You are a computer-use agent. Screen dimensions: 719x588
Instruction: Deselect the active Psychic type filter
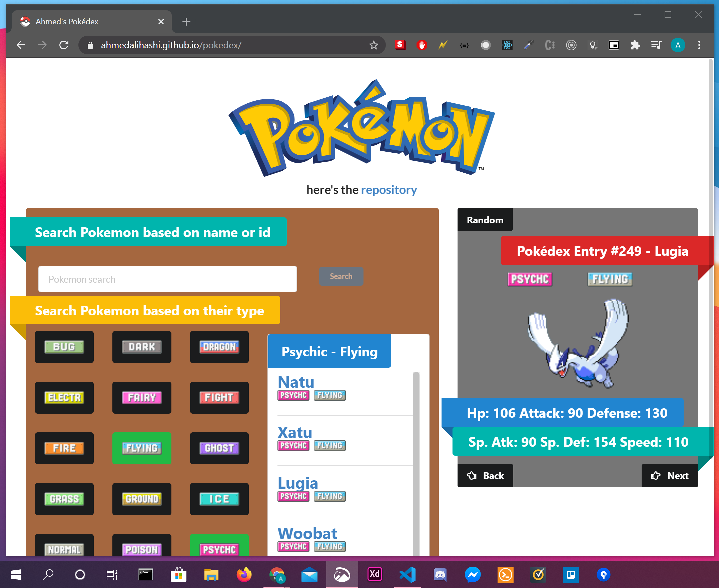pos(219,546)
